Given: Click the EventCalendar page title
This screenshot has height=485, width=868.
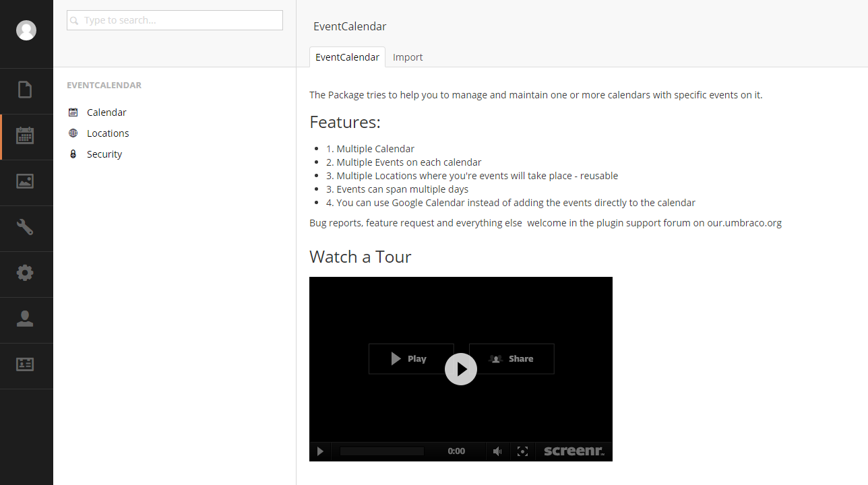Looking at the screenshot, I should [350, 26].
